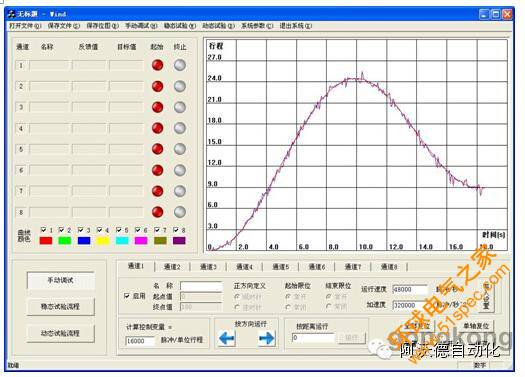Uncheck curve 8 checkbox

175,230
